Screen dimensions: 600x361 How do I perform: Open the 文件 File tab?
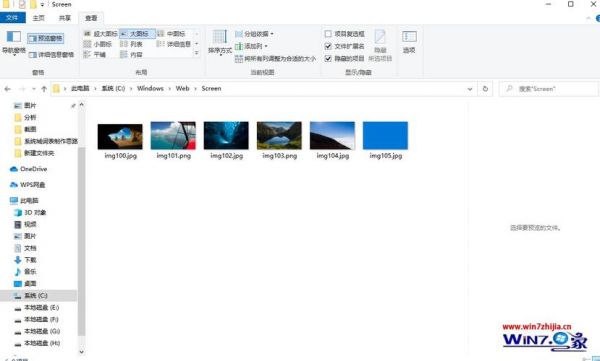click(x=12, y=18)
